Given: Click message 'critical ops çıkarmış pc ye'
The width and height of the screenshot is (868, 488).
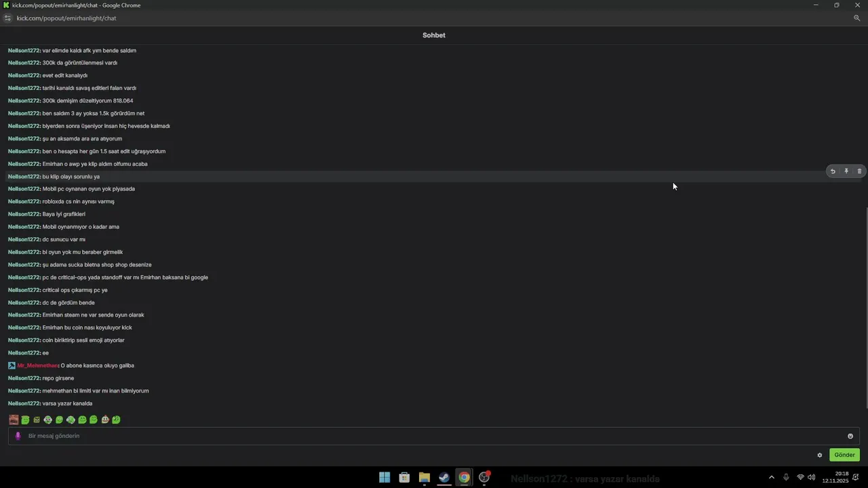Looking at the screenshot, I should point(75,290).
